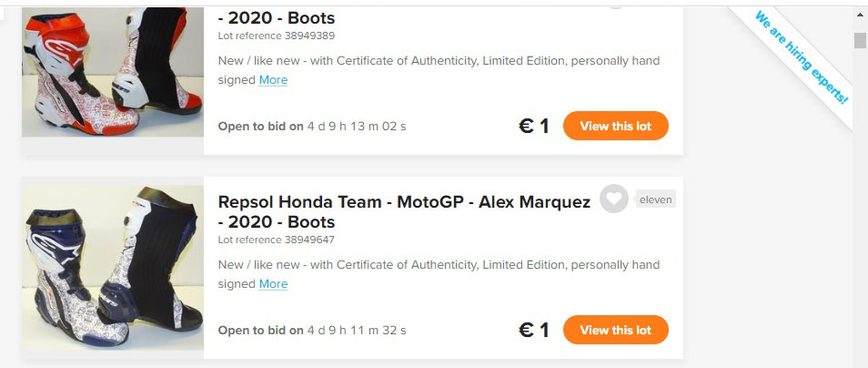The width and height of the screenshot is (868, 368).
Task: Click the € 1 price on Alex Marquez lot
Action: coord(533,330)
